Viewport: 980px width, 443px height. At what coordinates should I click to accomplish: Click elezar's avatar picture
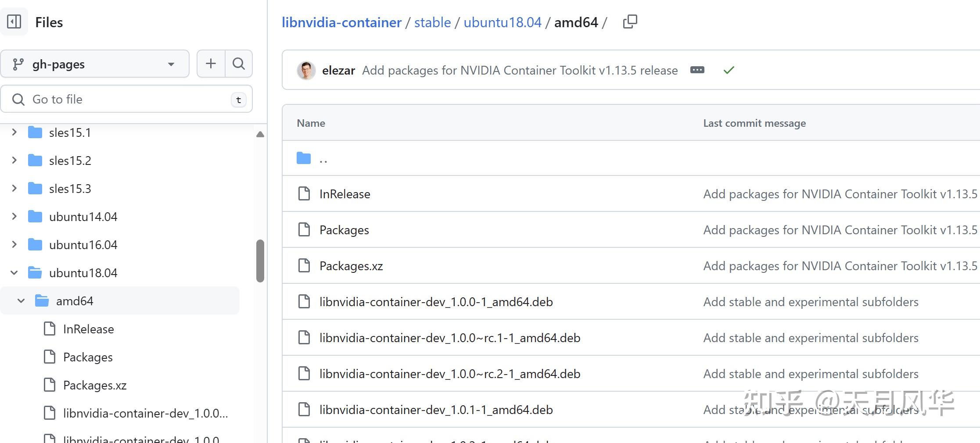click(306, 70)
